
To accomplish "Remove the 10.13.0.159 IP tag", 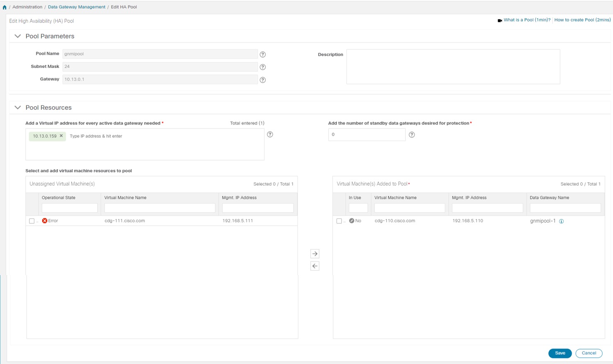I will pyautogui.click(x=61, y=136).
